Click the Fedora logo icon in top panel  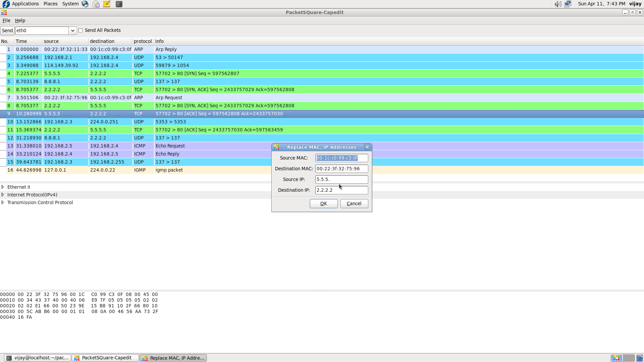6,4
